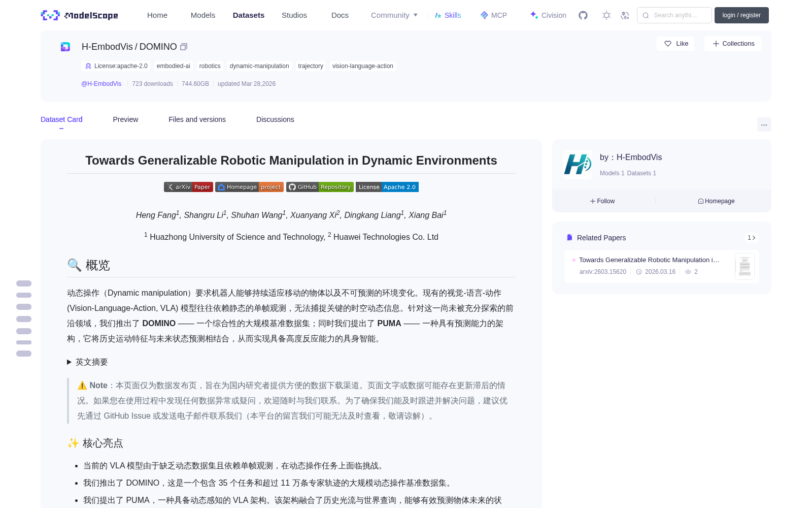Click the License Apache 2.0 badge

coord(387,187)
